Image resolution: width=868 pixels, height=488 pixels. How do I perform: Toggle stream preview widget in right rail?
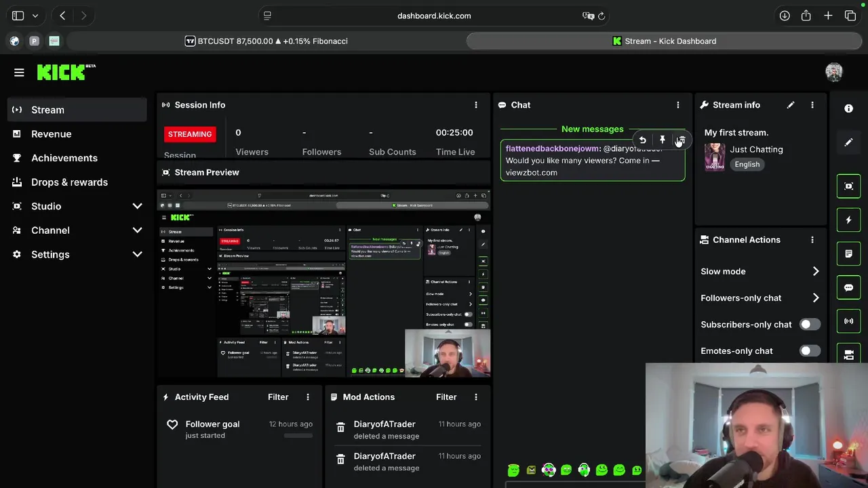pos(848,186)
